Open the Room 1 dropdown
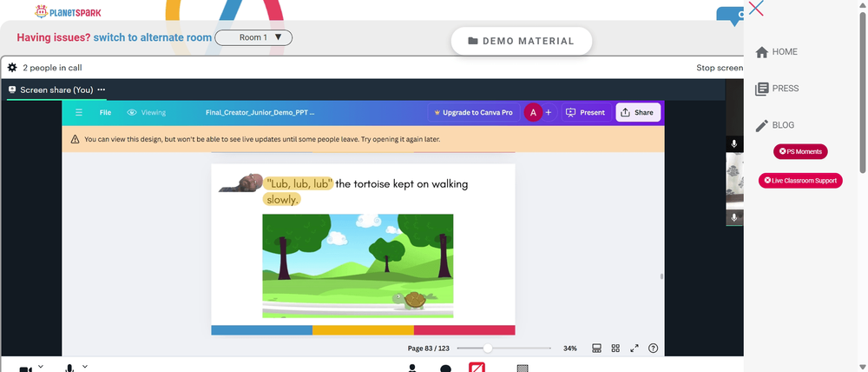This screenshot has height=372, width=868. pyautogui.click(x=253, y=37)
